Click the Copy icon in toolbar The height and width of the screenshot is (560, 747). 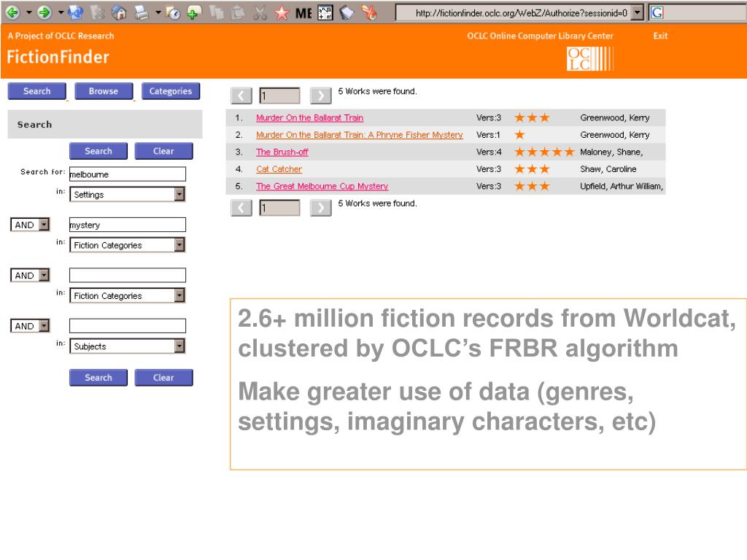coord(217,12)
